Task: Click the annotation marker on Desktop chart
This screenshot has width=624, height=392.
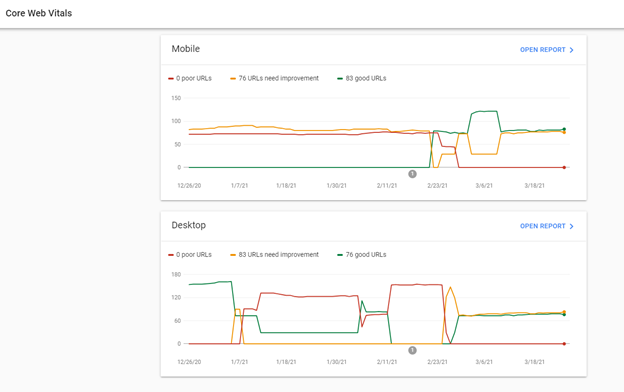Action: pos(412,350)
